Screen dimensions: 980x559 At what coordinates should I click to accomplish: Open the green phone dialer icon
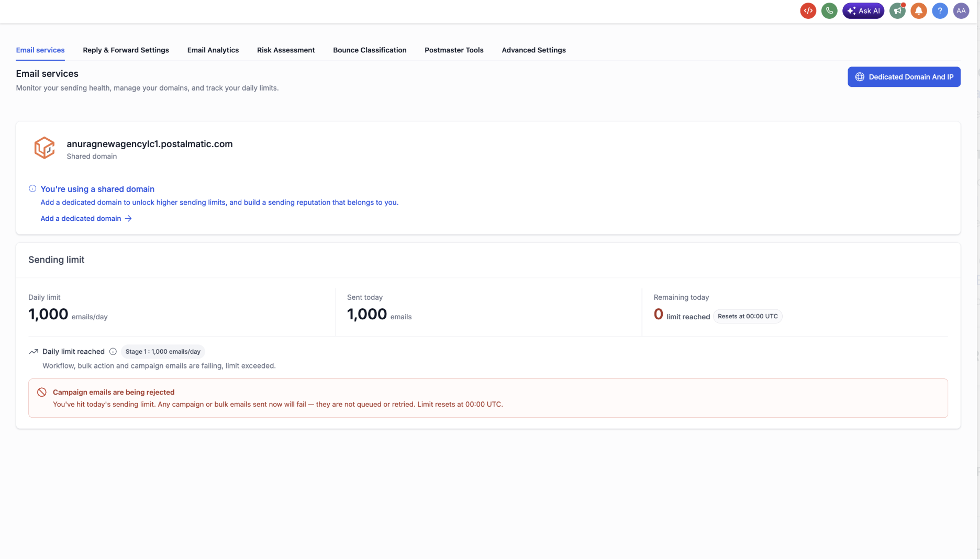tap(829, 10)
